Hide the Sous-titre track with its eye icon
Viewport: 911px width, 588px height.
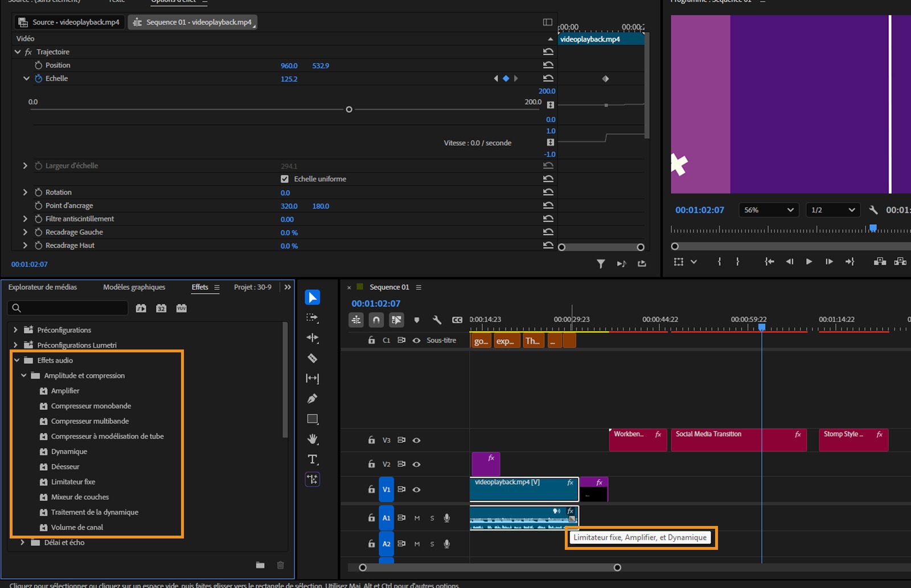[417, 340]
